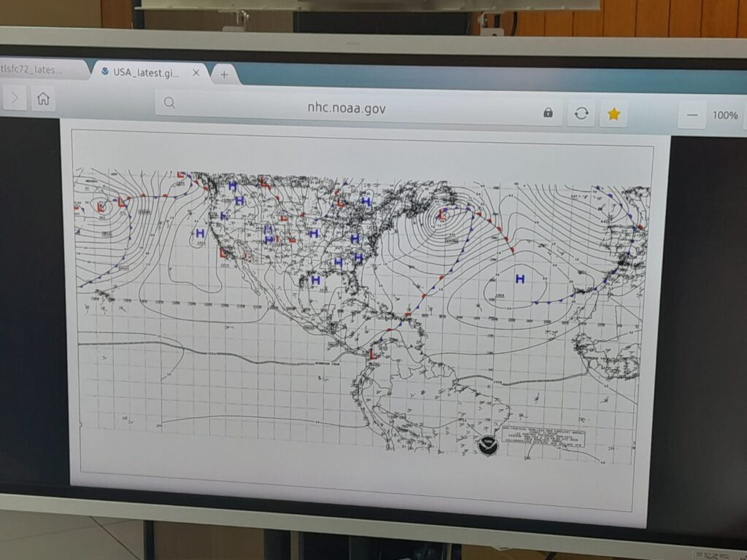
Task: Click the nhc.noaa.gov address field
Action: tap(346, 109)
